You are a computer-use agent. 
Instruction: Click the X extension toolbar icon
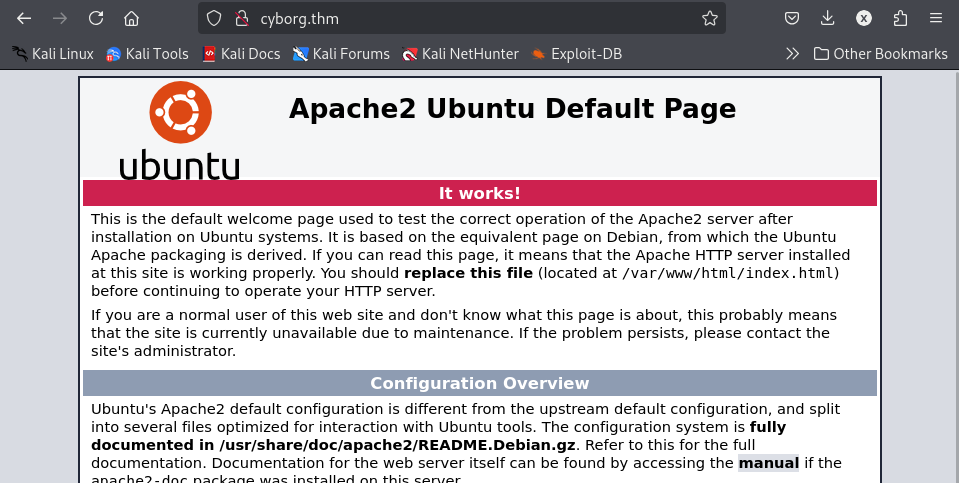(x=864, y=18)
